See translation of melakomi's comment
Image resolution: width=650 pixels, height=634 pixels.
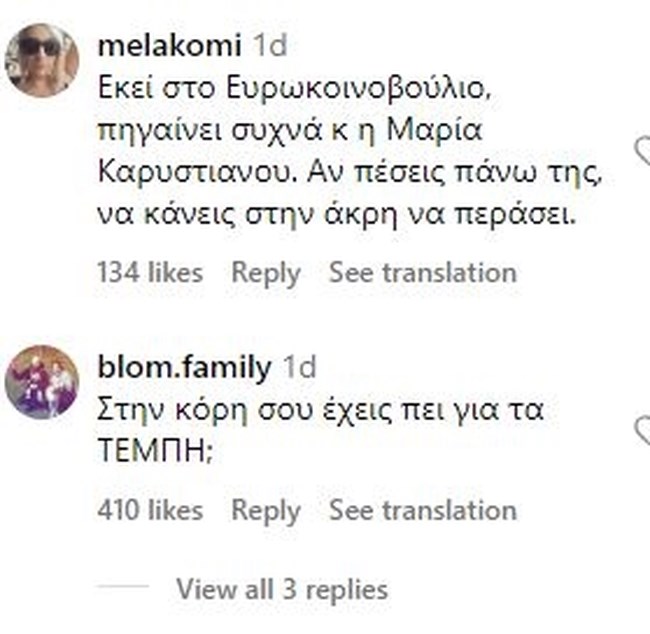[x=423, y=272]
